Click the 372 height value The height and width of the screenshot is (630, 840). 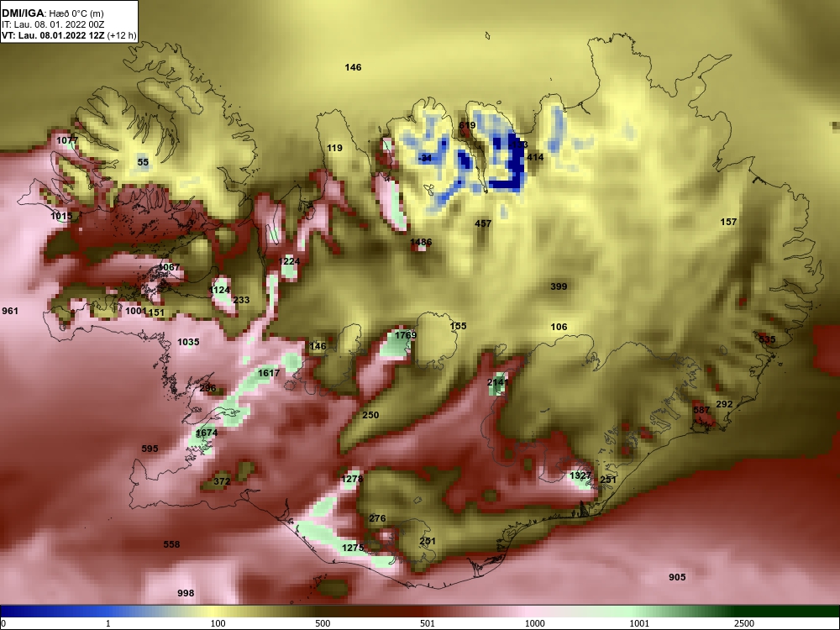pos(222,481)
